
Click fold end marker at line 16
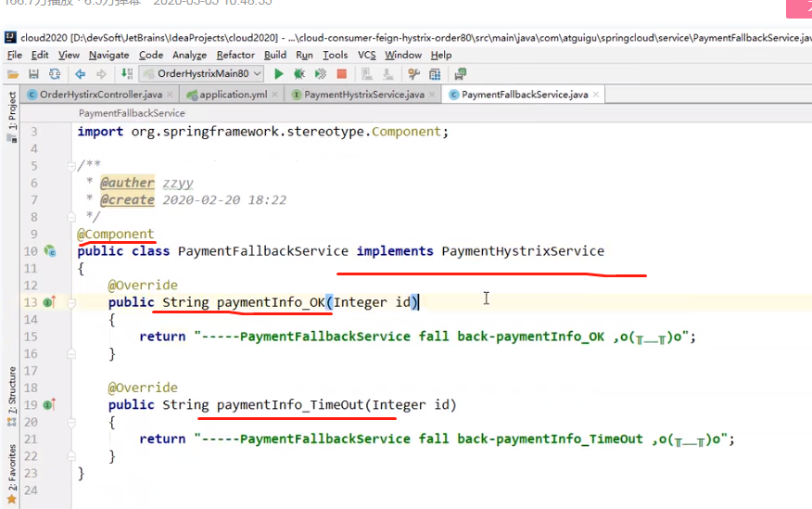coord(71,353)
